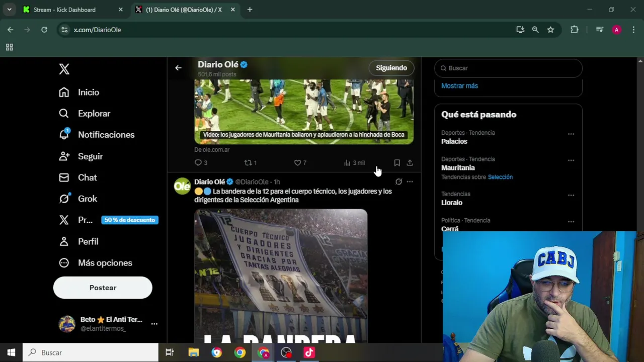Screen dimensions: 644x362
Task: Close the Kick Dashboard tab
Action: click(120, 10)
